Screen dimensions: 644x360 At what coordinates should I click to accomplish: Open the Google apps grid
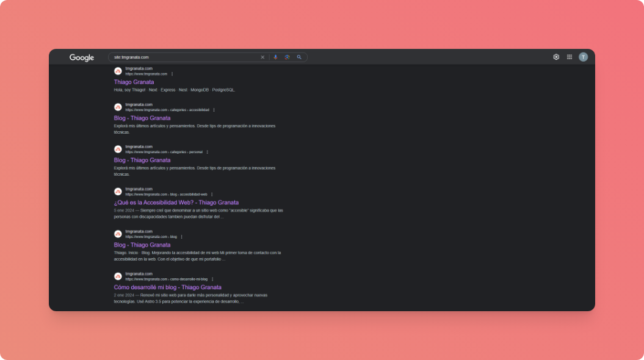pyautogui.click(x=570, y=57)
